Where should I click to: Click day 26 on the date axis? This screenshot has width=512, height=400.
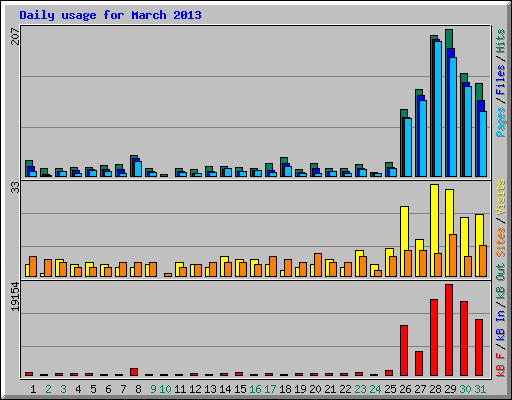[x=405, y=389]
